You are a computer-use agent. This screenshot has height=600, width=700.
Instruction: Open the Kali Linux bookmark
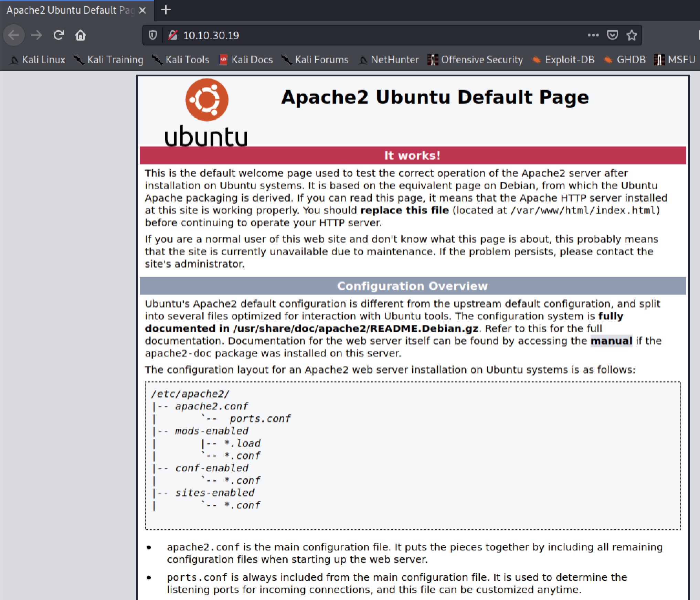tap(38, 60)
